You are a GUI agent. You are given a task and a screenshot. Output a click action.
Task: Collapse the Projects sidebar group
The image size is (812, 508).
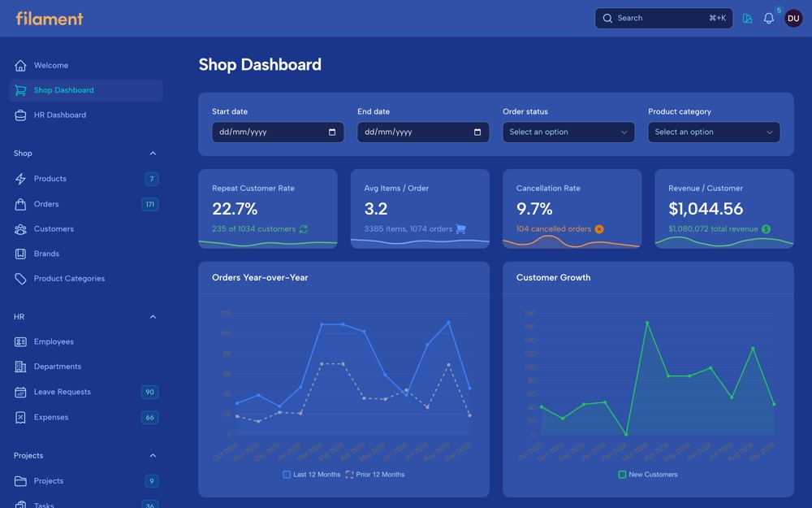[x=153, y=456]
